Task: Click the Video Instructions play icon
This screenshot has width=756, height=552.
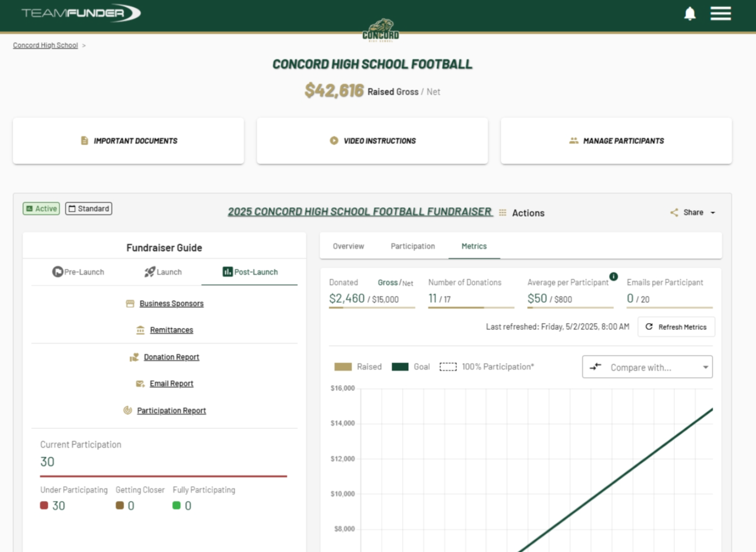Action: click(334, 141)
